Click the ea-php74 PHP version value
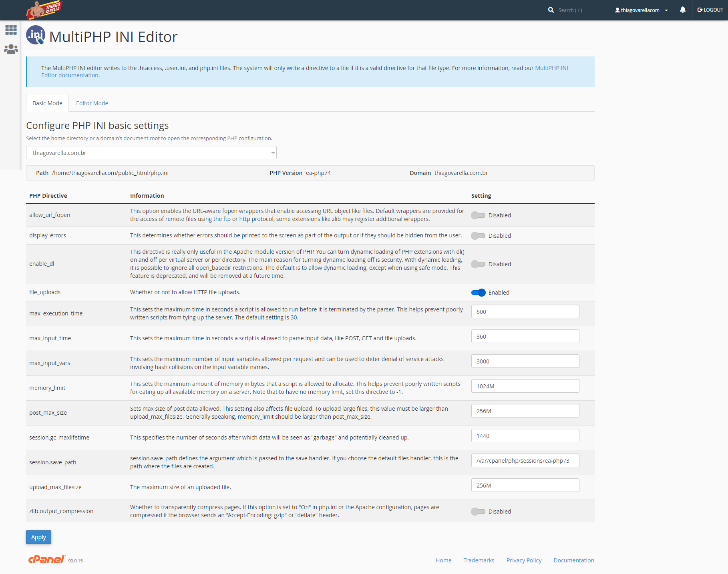Viewport: 728px width, 574px height. (318, 173)
